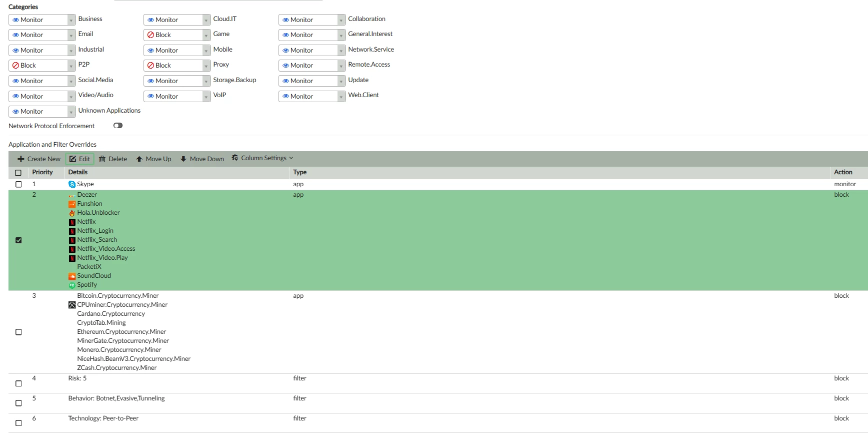Click the Netflix_Search icon
This screenshot has height=438, width=868.
[72, 240]
